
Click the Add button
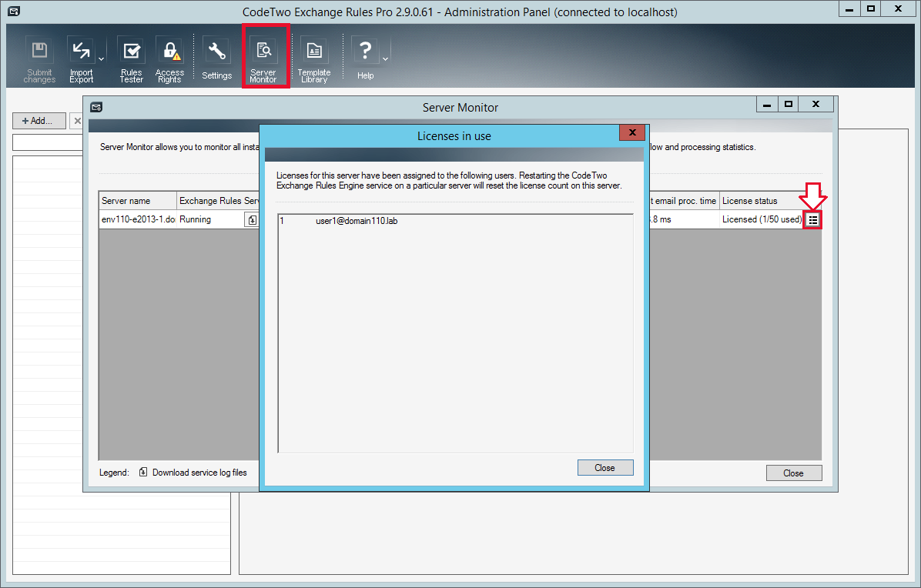coord(39,121)
